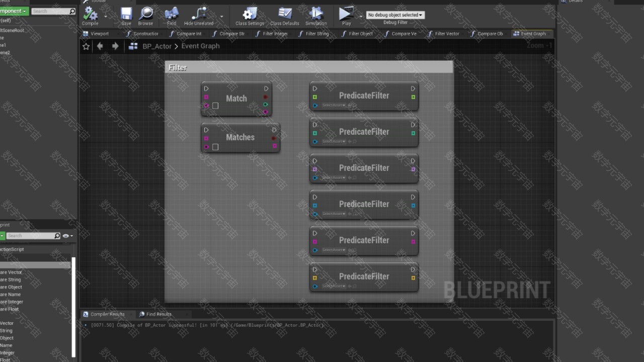This screenshot has height=362, width=644.
Task: Select Compare Float in the My Blueprint list
Action: (x=10, y=309)
